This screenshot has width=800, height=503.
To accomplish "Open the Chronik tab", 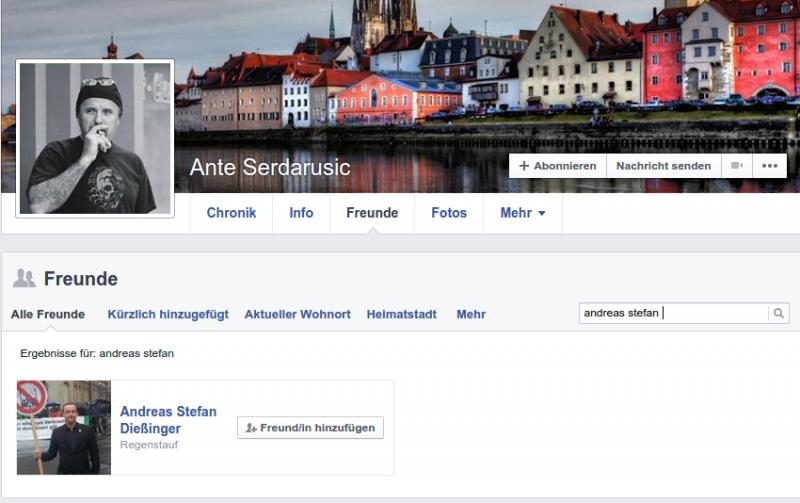I will tap(231, 213).
